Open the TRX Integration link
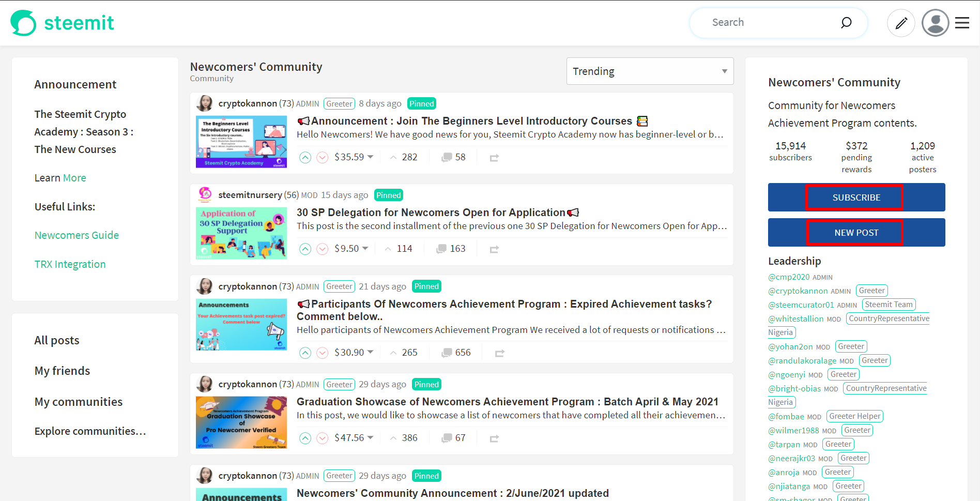Image resolution: width=980 pixels, height=501 pixels. (70, 264)
